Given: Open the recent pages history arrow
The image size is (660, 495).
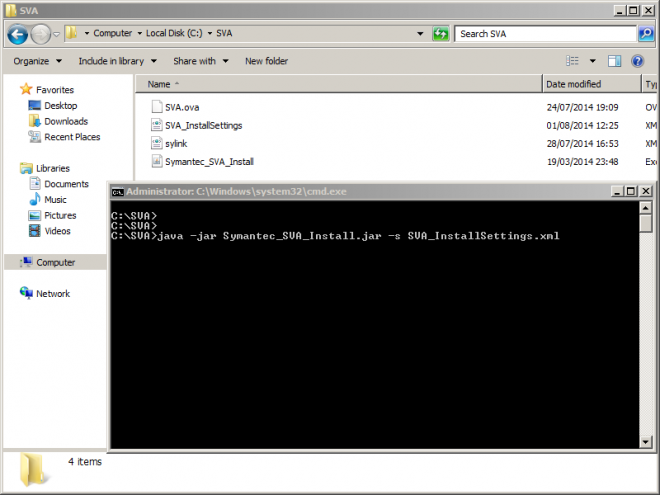Looking at the screenshot, I should click(x=56, y=34).
